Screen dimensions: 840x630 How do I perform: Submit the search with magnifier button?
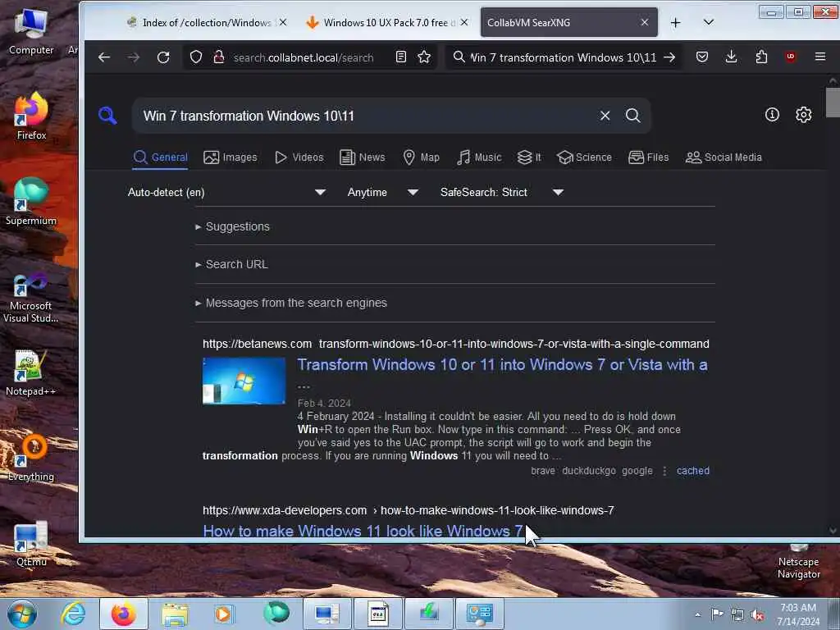[632, 115]
